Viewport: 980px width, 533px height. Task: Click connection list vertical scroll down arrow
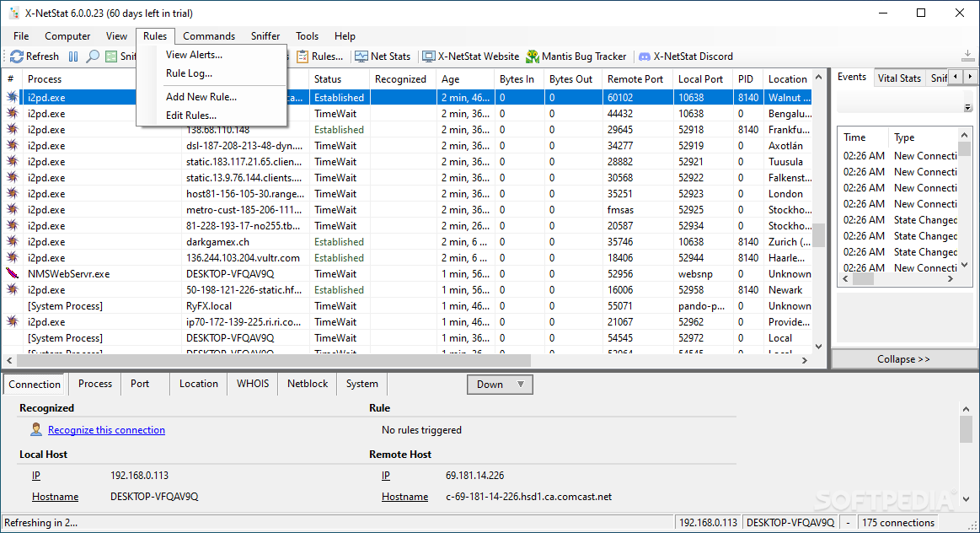819,346
